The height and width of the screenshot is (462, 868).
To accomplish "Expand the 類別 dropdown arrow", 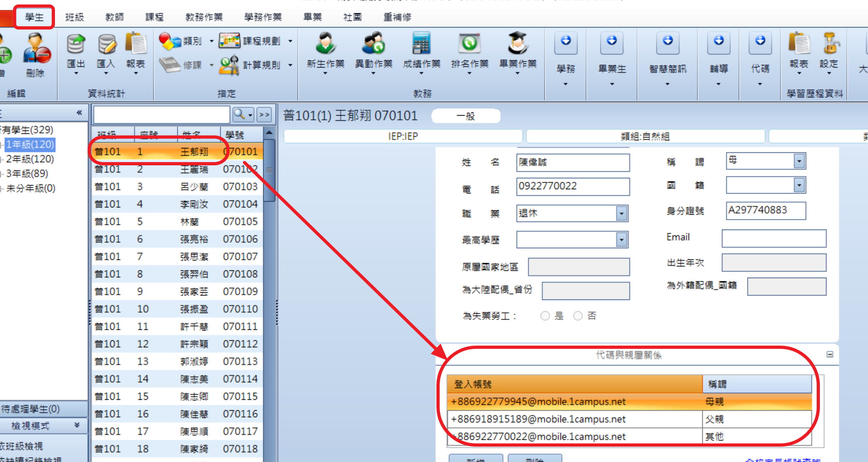I will tap(211, 41).
